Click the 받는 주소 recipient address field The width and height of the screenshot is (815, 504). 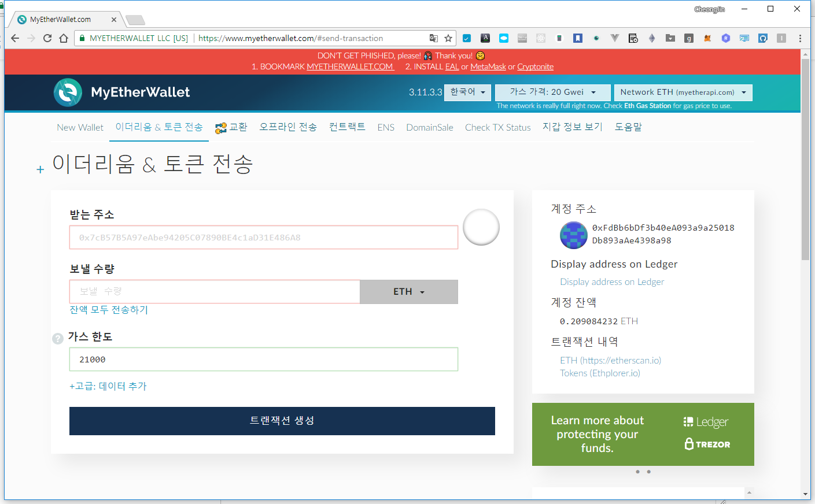(264, 238)
